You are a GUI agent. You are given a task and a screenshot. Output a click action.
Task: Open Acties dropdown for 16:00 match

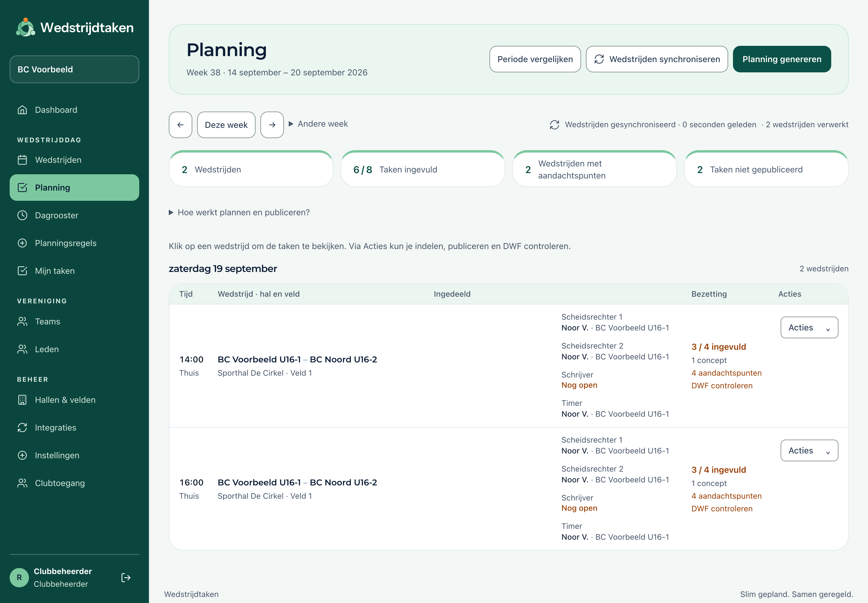pos(809,450)
